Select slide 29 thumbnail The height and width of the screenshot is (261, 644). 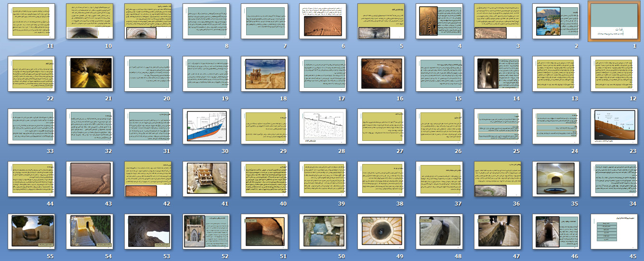pos(264,126)
